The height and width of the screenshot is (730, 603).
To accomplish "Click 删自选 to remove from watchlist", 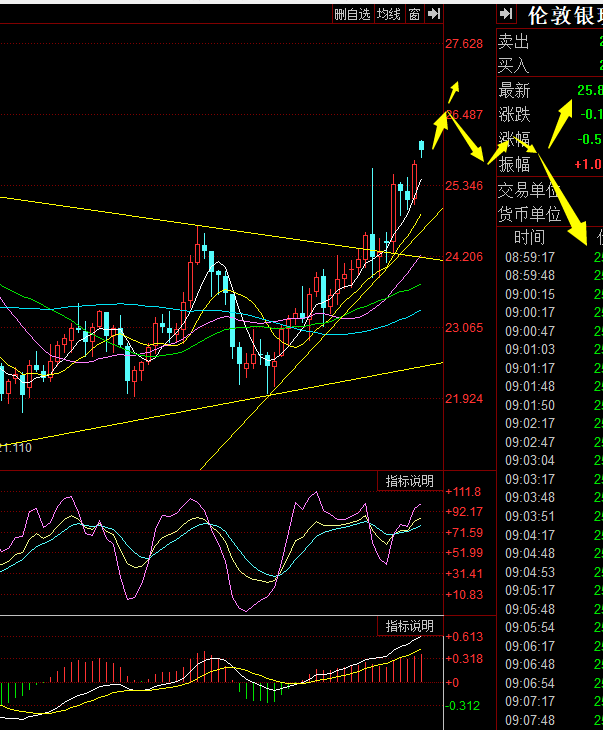I will tap(353, 14).
